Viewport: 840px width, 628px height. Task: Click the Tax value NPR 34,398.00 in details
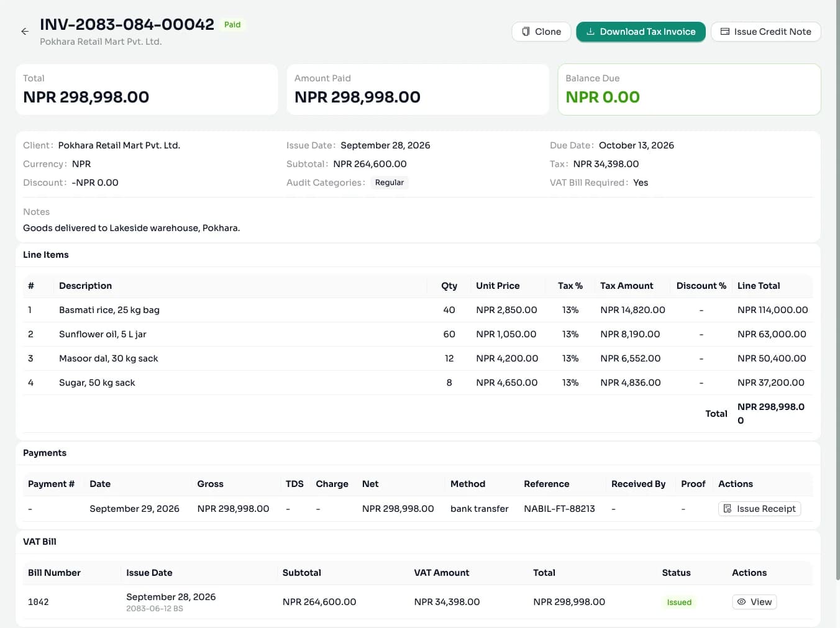pyautogui.click(x=606, y=164)
